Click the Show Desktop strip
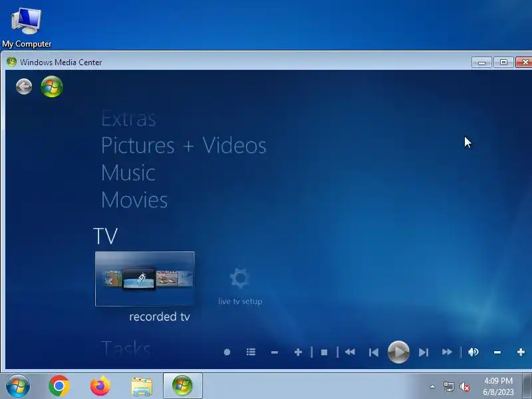532x399 pixels. coord(527,386)
